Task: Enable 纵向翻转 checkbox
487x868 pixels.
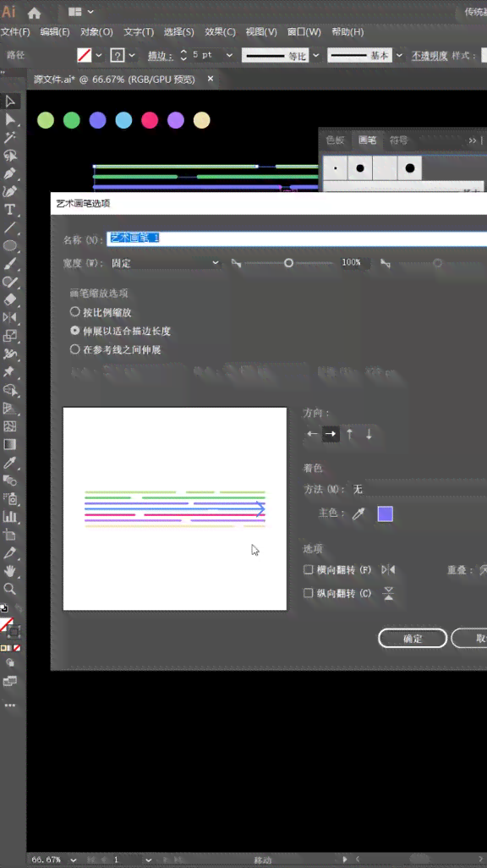Action: click(309, 593)
